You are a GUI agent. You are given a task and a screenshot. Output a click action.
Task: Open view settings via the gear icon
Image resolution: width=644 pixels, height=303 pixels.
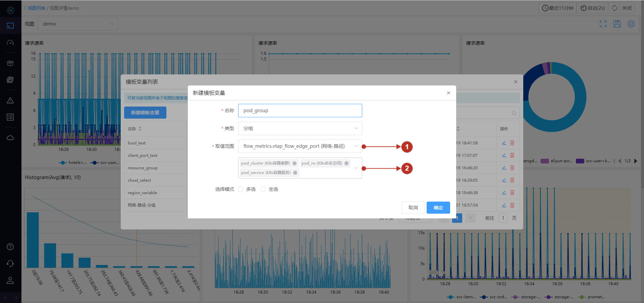tap(631, 24)
